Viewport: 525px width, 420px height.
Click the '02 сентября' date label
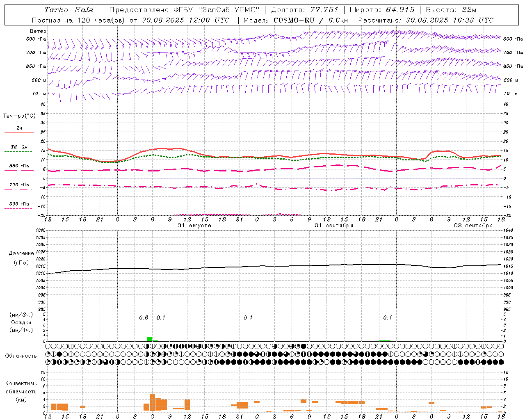point(473,226)
